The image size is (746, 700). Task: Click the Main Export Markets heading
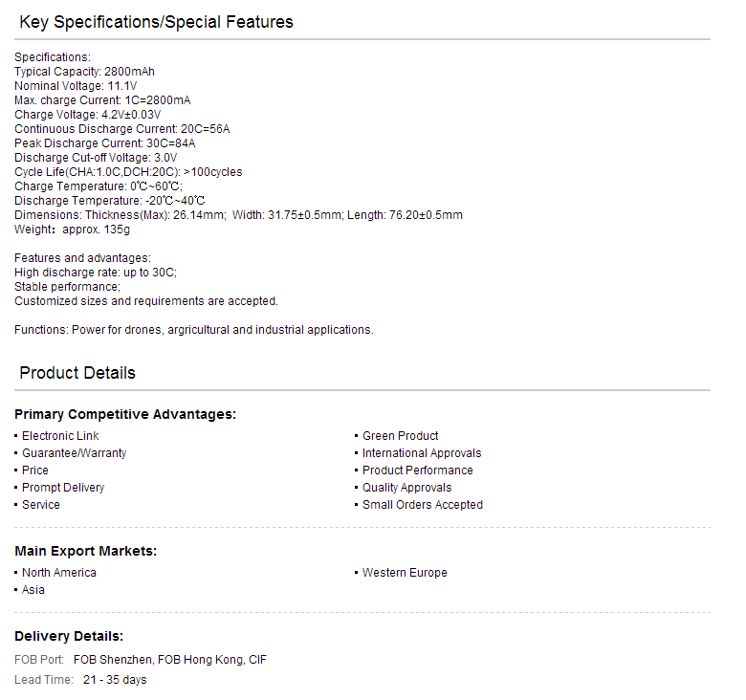coord(86,551)
